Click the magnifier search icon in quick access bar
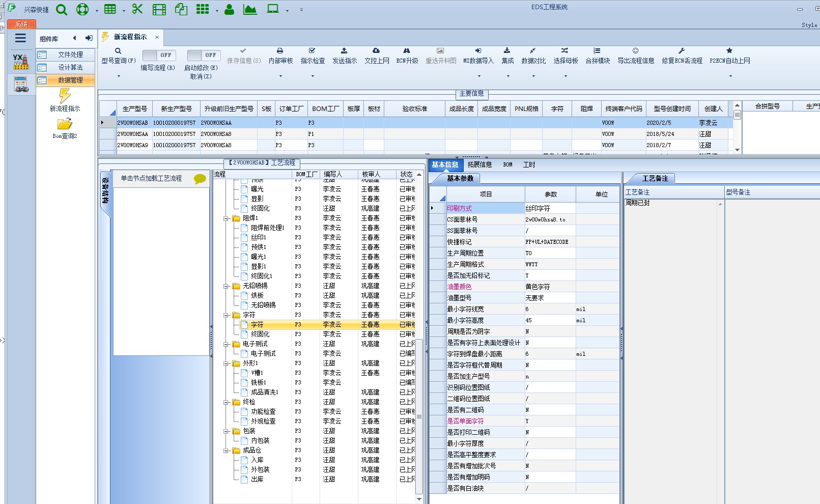This screenshot has height=504, width=820. 62,10
